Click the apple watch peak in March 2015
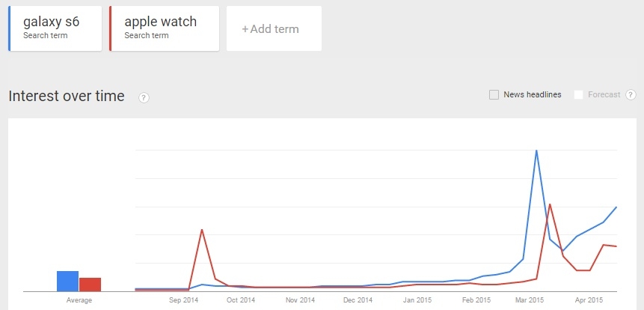Image resolution: width=644 pixels, height=310 pixels. click(550, 204)
